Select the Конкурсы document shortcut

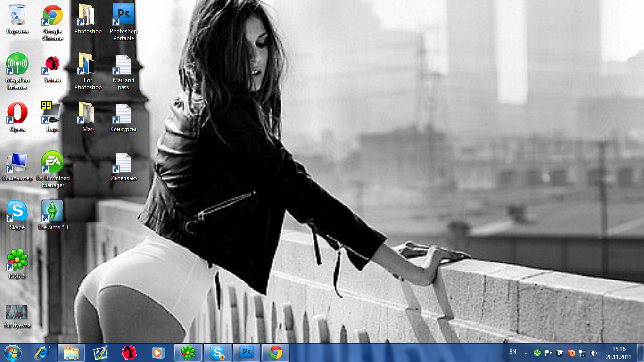[124, 117]
